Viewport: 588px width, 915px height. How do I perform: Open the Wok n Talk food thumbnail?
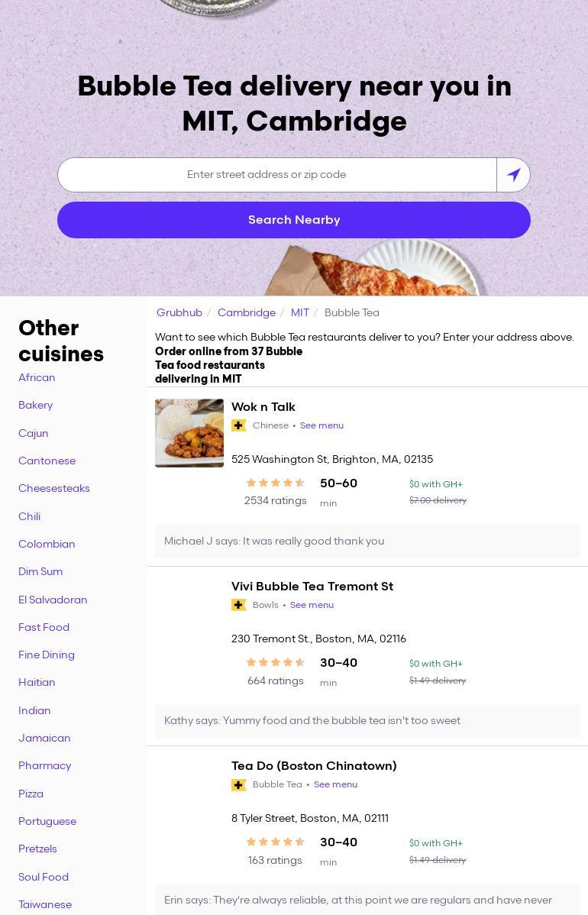189,433
